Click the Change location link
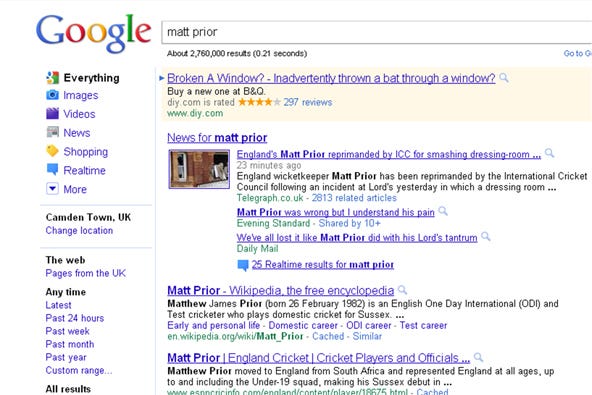 79,230
